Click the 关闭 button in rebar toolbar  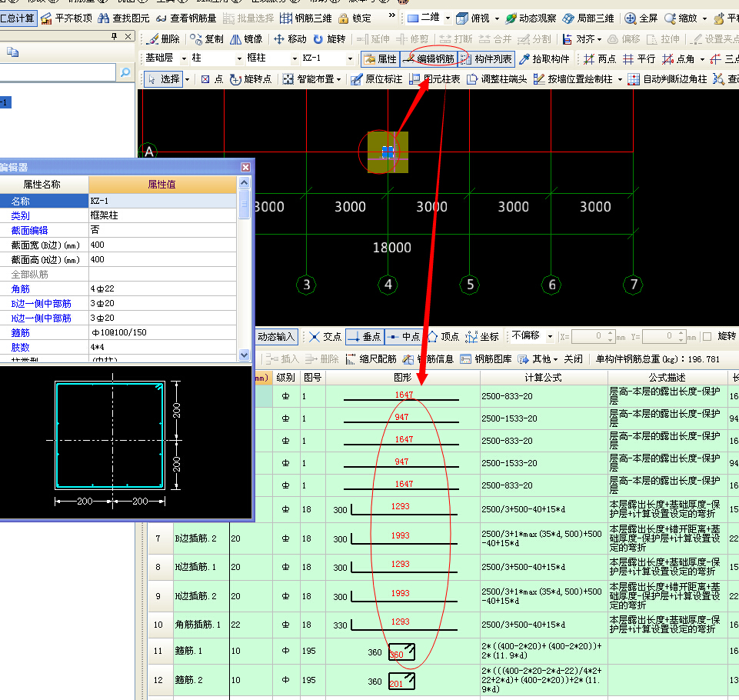pyautogui.click(x=573, y=358)
